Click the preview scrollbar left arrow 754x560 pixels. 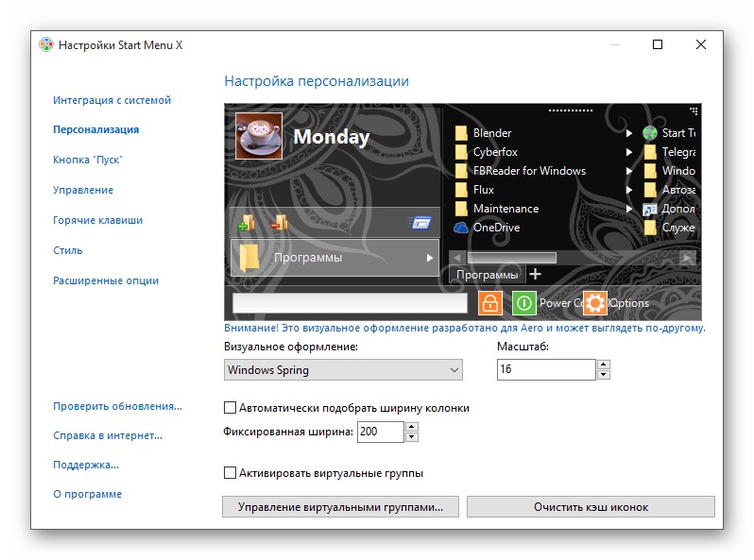456,258
